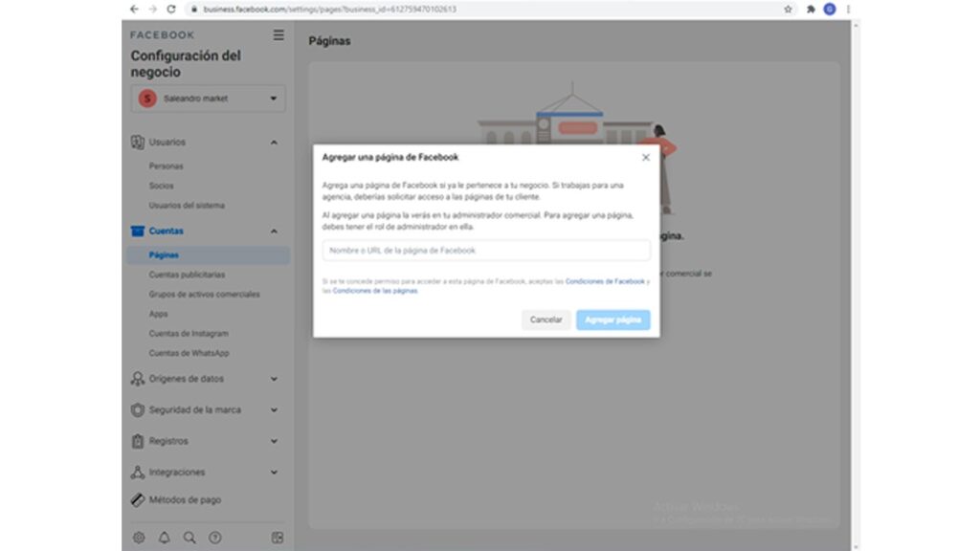This screenshot has width=980, height=551.
Task: Expand Orígenes de datos chevron
Action: (274, 379)
